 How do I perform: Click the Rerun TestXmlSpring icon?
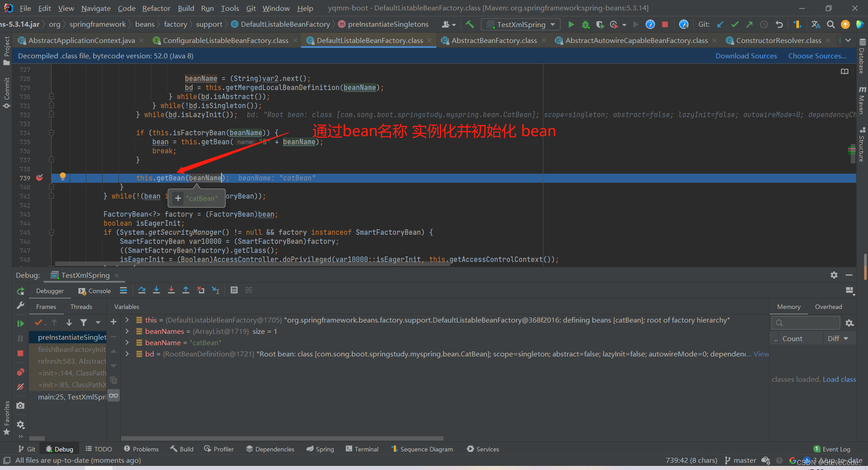point(20,291)
